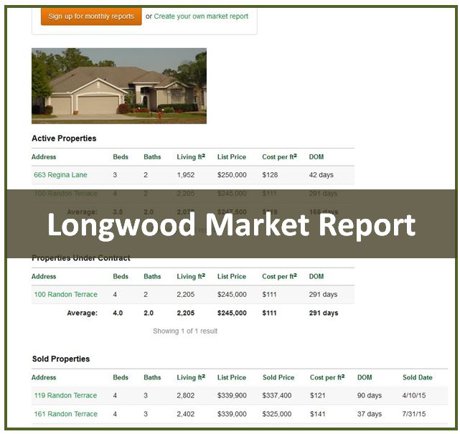Sort sold properties by Address header
The image size is (460, 434).
44,378
